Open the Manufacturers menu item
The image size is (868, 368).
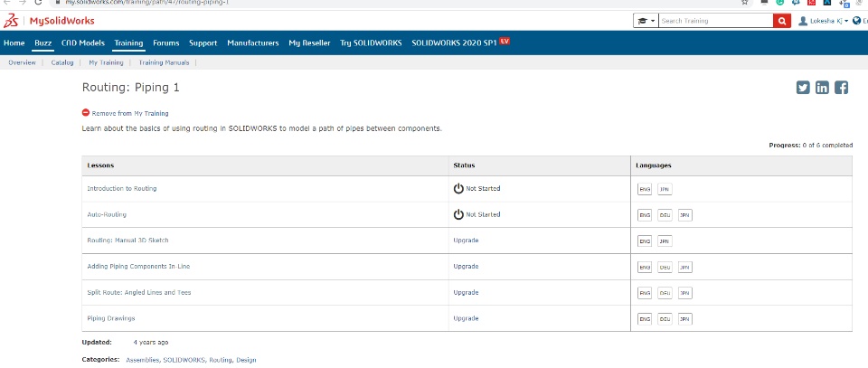pyautogui.click(x=253, y=43)
